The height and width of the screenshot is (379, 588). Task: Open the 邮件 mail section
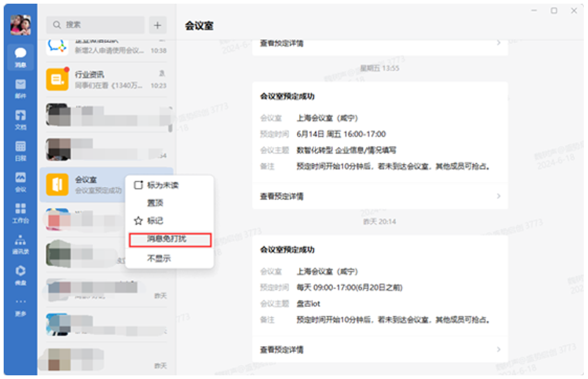click(20, 89)
